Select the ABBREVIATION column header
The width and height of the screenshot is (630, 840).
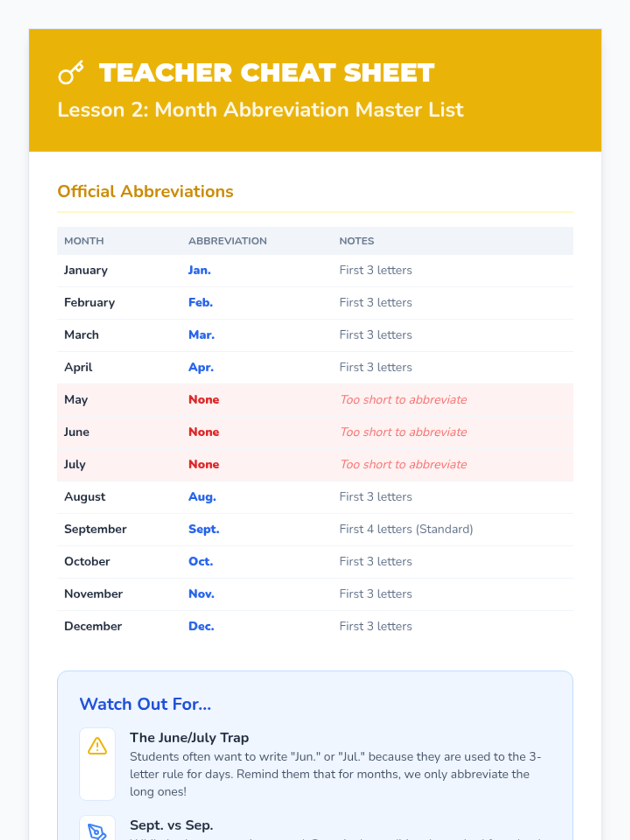pyautogui.click(x=227, y=241)
